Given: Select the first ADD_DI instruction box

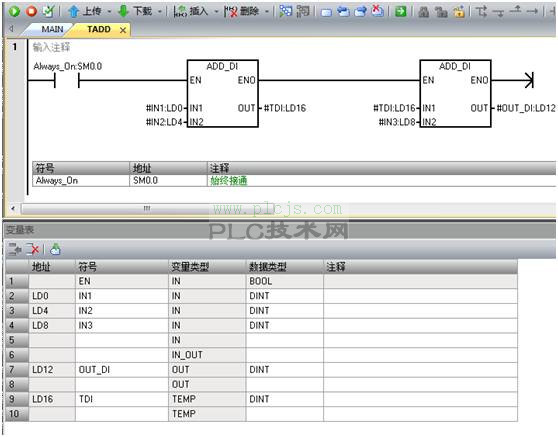Looking at the screenshot, I should pyautogui.click(x=223, y=93).
